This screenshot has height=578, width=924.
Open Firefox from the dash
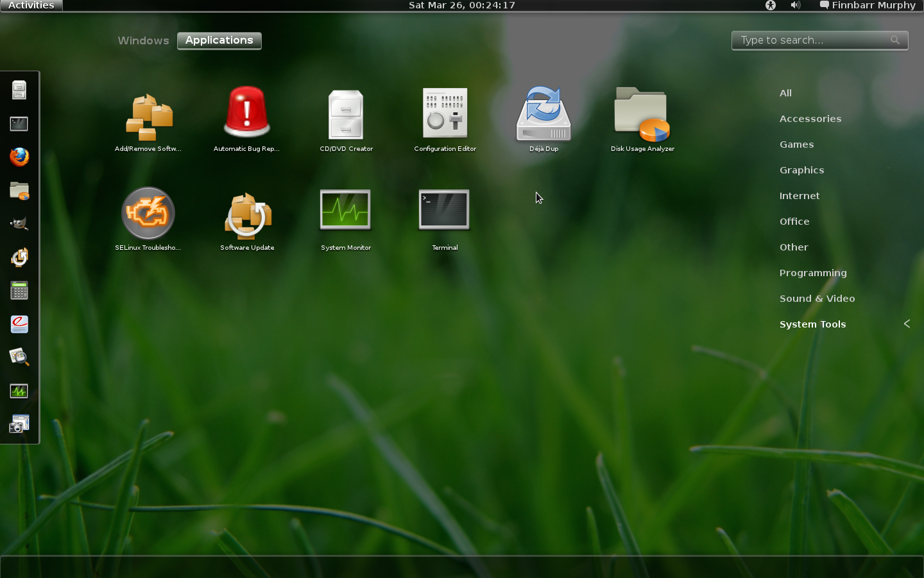click(x=19, y=157)
